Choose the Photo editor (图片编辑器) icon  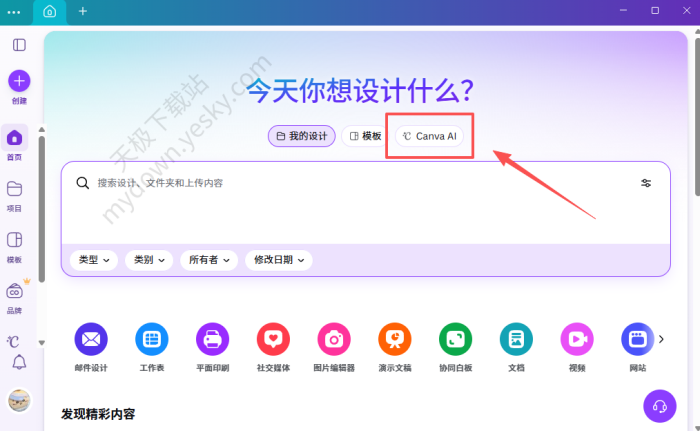click(334, 339)
